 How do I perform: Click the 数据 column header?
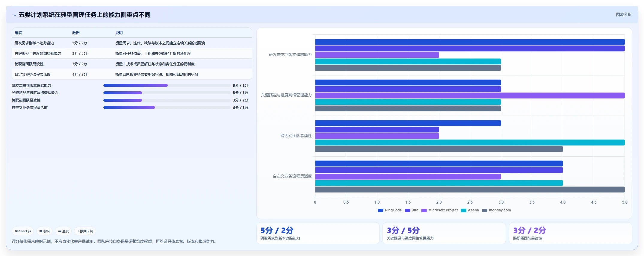76,33
